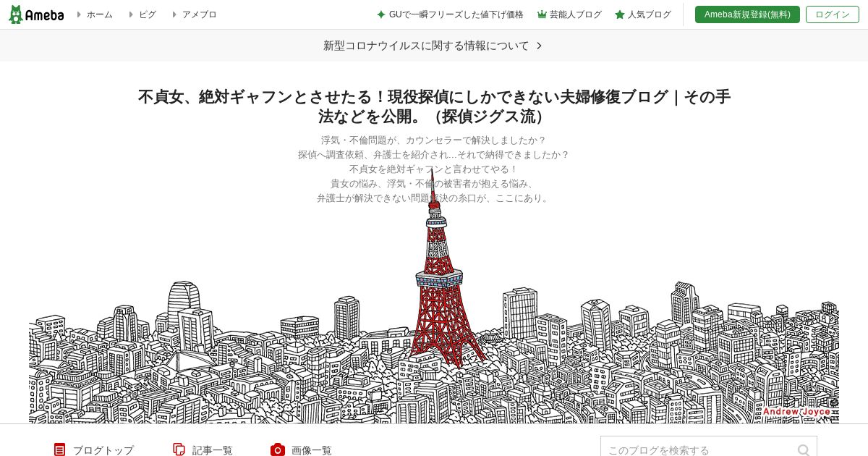Image resolution: width=868 pixels, height=456 pixels.
Task: Click the description line 浮気・不倫問題が、カウンセラーで解決しましたか？
Action: (434, 140)
